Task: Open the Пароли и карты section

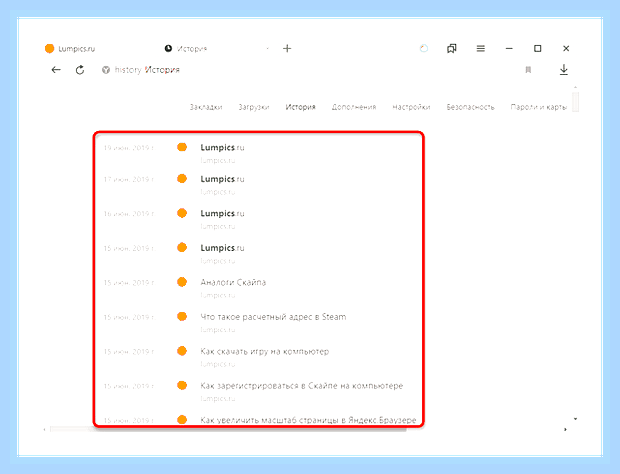Action: click(539, 107)
